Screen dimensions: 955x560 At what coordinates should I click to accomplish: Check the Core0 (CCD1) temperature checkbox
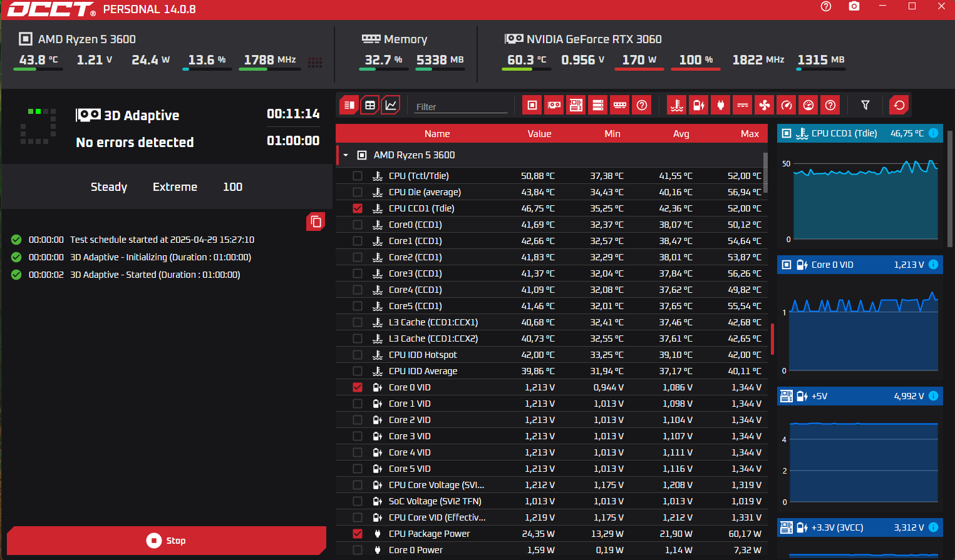coord(358,225)
